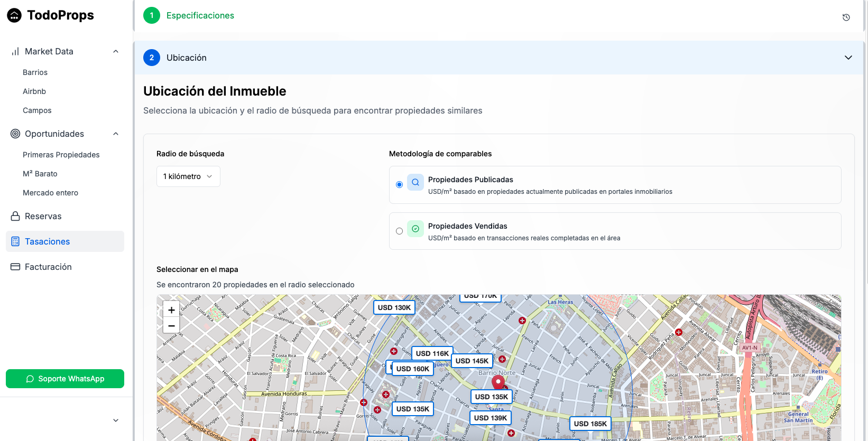This screenshot has height=441, width=868.
Task: Click the history clock icon
Action: pos(846,17)
